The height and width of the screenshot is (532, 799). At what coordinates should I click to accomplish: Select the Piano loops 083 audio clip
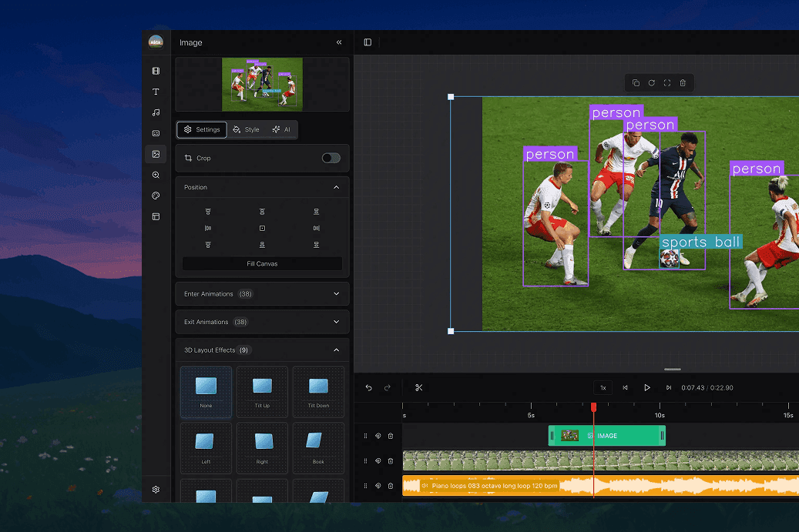point(601,486)
